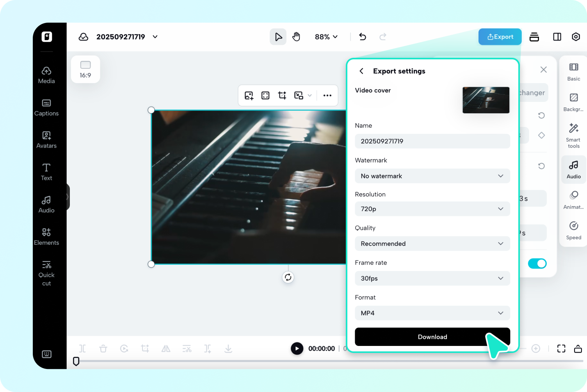Expand the project name 202509271719 dropdown
587x392 pixels.
[x=155, y=37]
